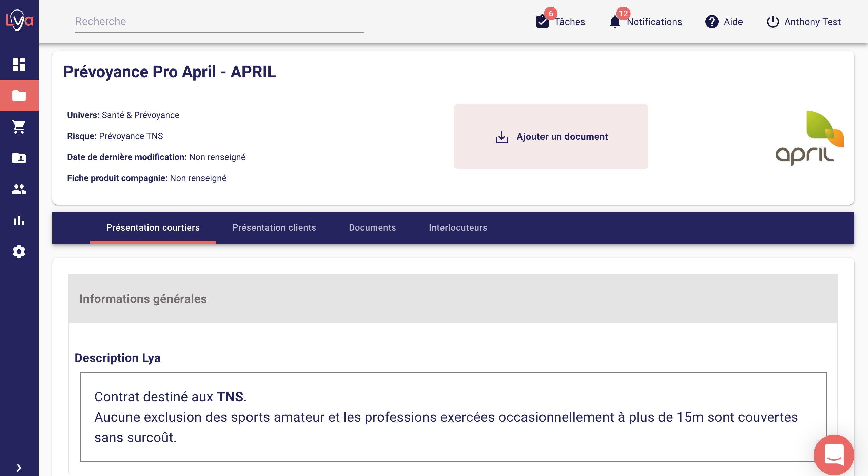The width and height of the screenshot is (868, 476).
Task: Click the Recherche search field
Action: point(219,22)
